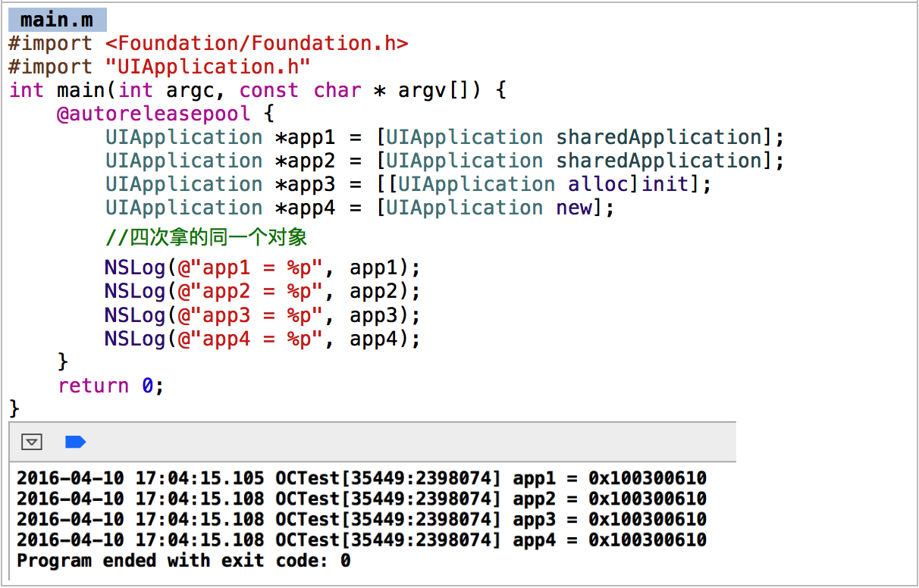Click the 'Program ended with exit code: 0' line
This screenshot has width=919, height=588.
183,561
